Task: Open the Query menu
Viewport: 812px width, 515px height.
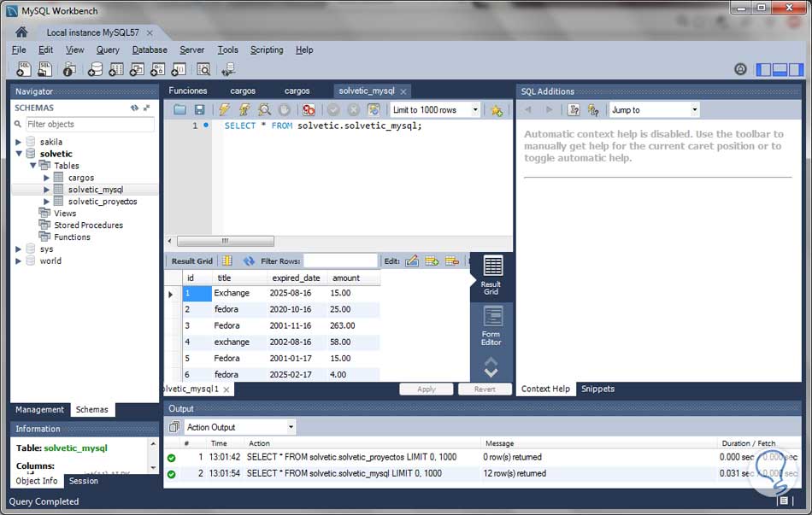Action: point(108,50)
